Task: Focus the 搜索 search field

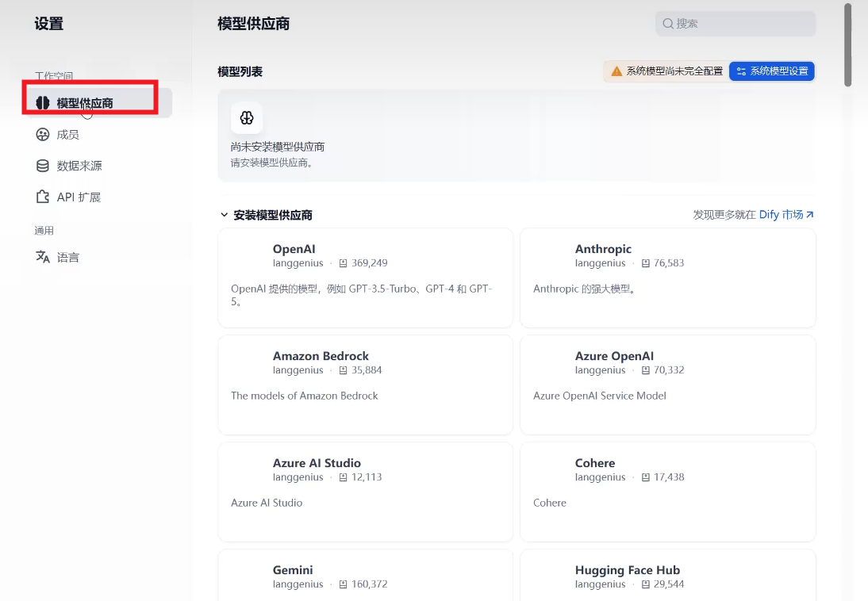Action: click(x=735, y=23)
